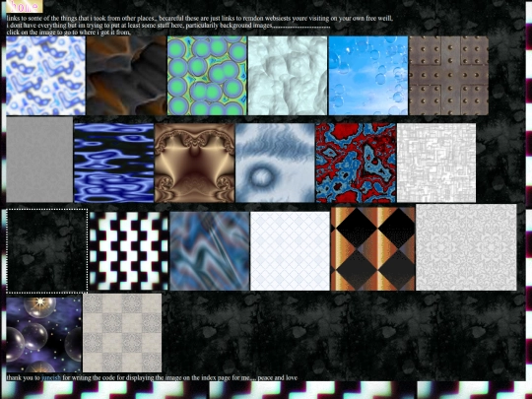
Task: Go to the home link
Action: coord(25,6)
